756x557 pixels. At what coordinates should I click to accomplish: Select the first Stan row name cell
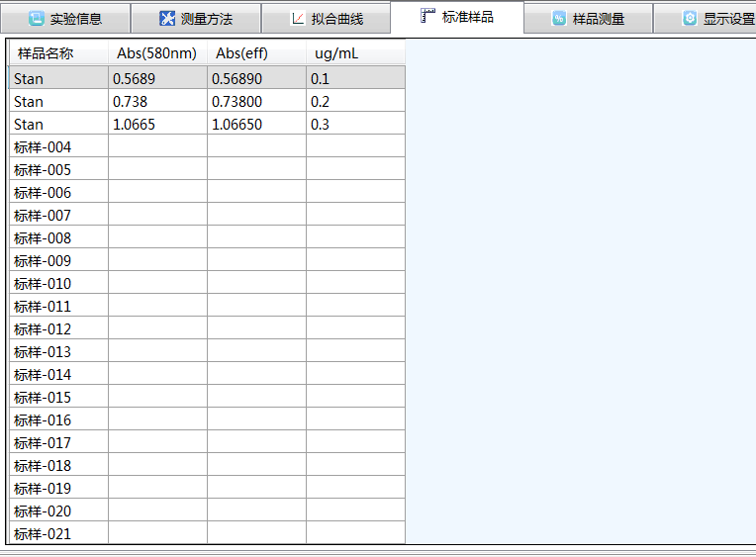(57, 78)
